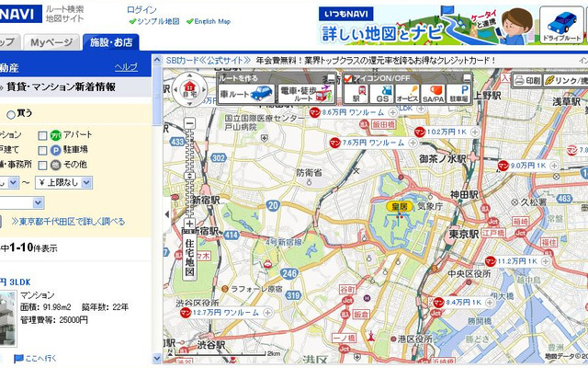Click the link (リンク) button on map
Viewport: 588px width, 368px height.
click(x=566, y=80)
